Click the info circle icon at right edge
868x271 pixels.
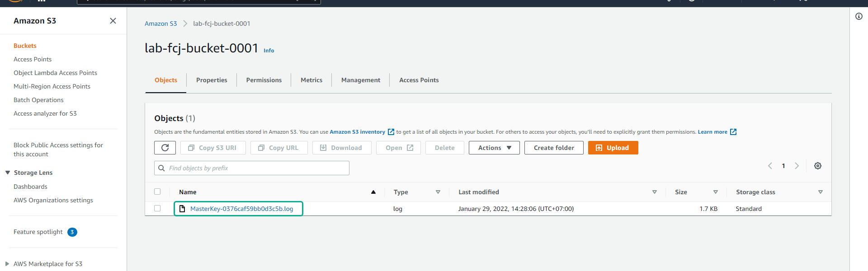pyautogui.click(x=859, y=16)
